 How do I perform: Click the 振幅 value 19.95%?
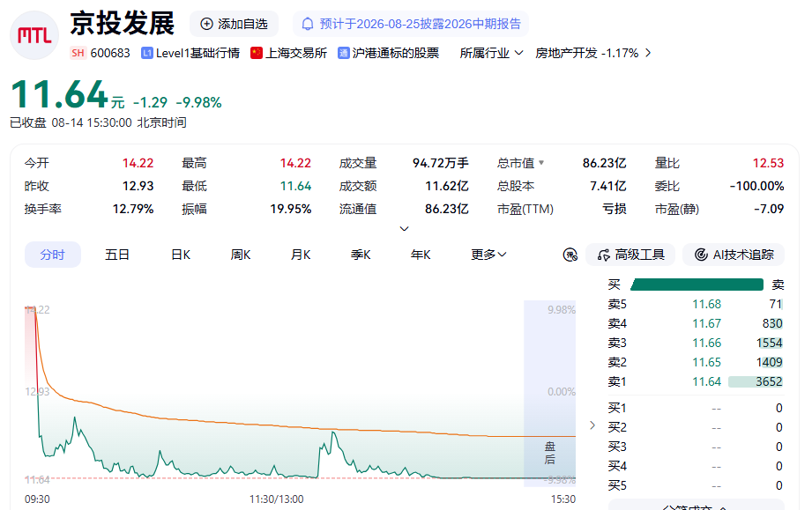pos(291,209)
